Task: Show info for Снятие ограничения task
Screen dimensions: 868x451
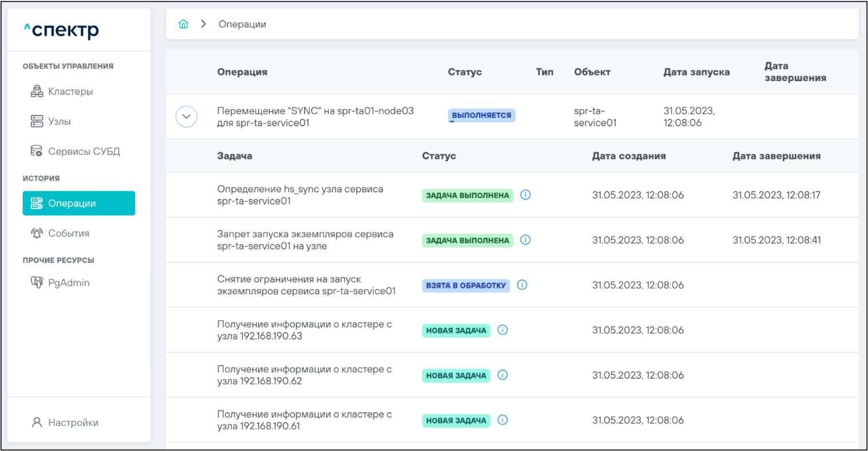Action: tap(522, 285)
